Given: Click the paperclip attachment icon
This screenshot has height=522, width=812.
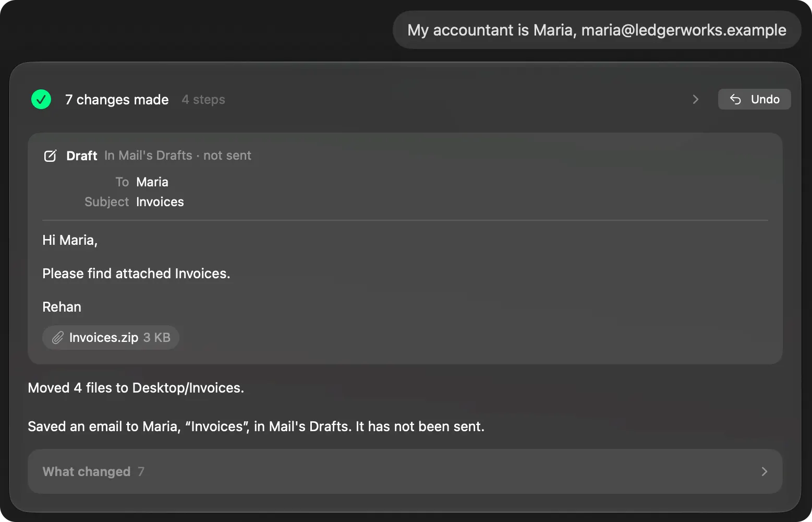Looking at the screenshot, I should [x=57, y=338].
